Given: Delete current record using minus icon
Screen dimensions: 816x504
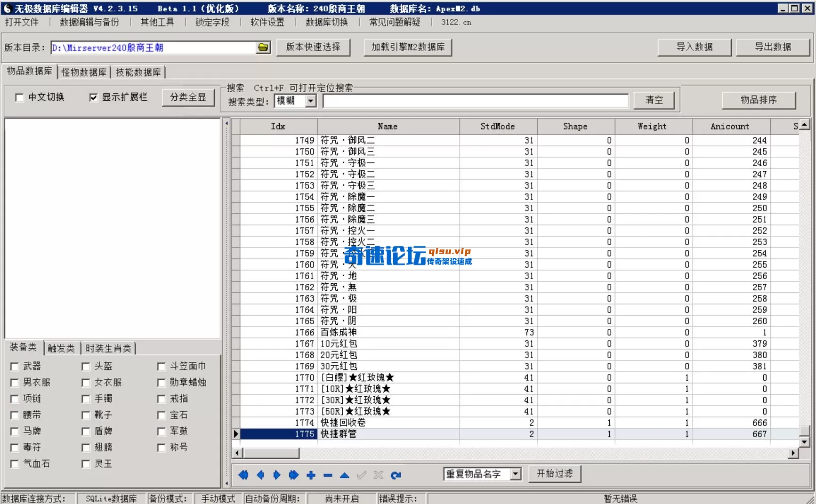Looking at the screenshot, I should tap(328, 475).
